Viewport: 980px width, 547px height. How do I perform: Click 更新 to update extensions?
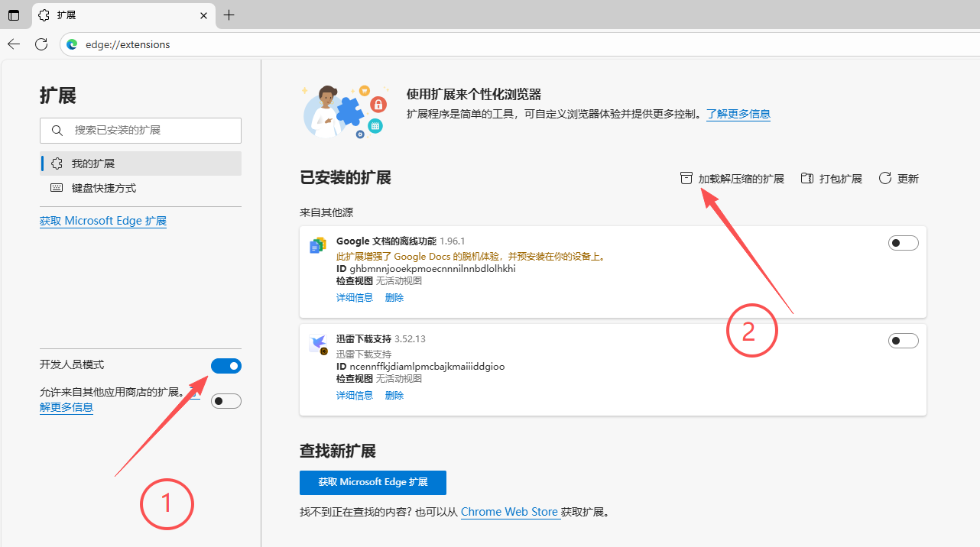coord(899,179)
